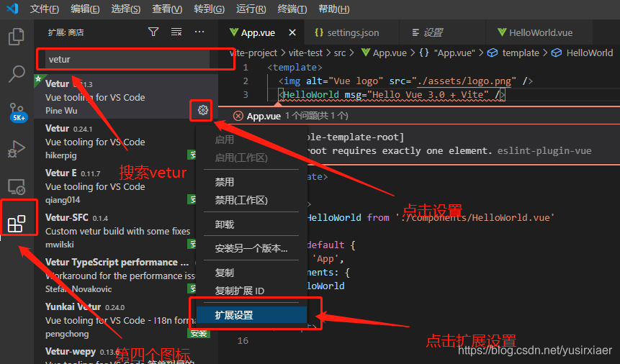
Task: Open the 运行(R) menu
Action: (251, 9)
